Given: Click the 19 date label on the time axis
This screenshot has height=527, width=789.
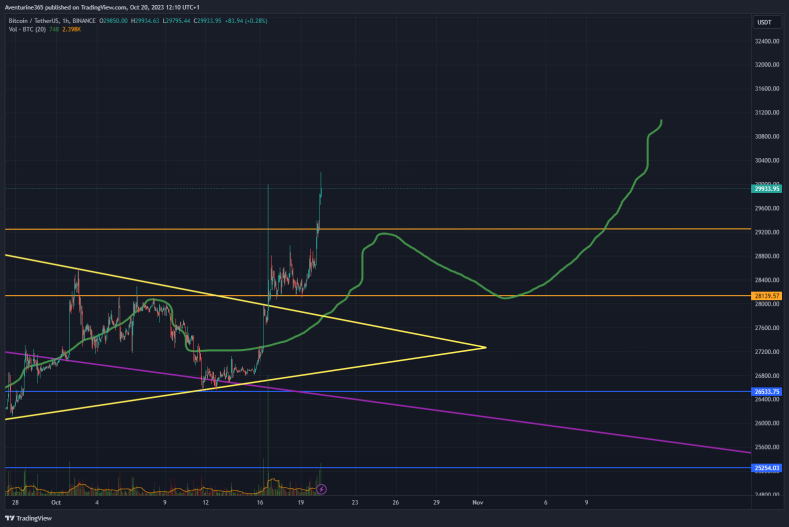Looking at the screenshot, I should click(x=300, y=502).
